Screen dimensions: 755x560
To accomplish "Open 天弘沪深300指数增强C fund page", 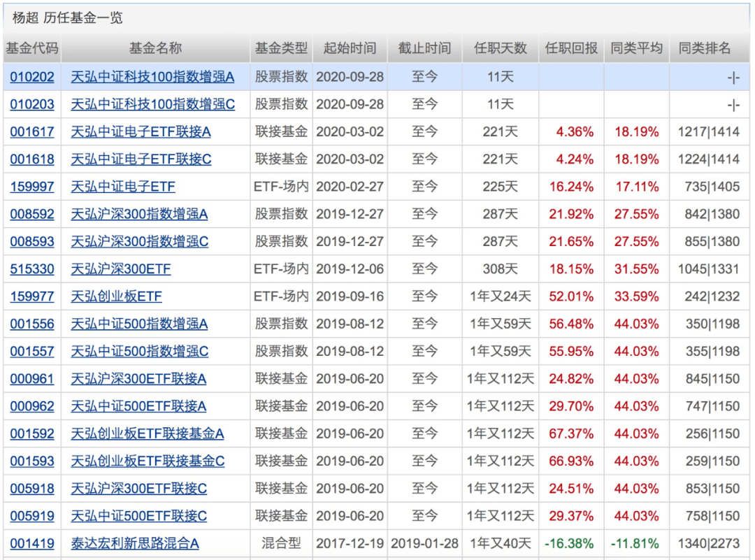I will click(140, 242).
